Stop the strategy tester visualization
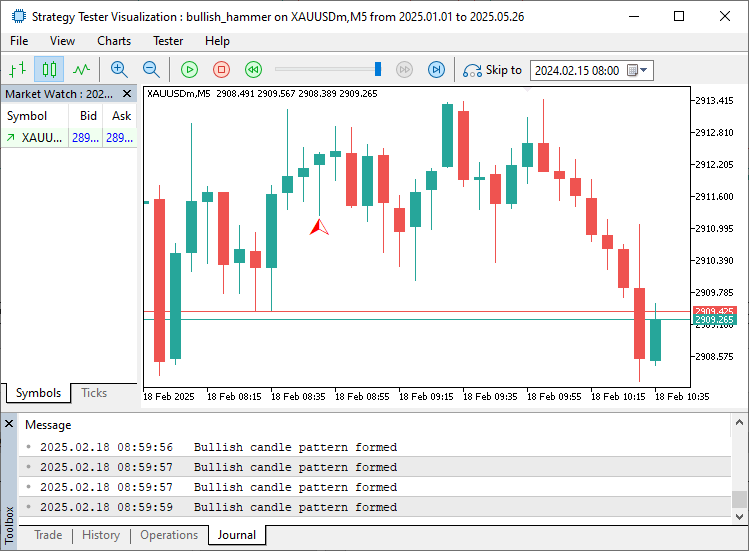The height and width of the screenshot is (551, 749). 222,70
